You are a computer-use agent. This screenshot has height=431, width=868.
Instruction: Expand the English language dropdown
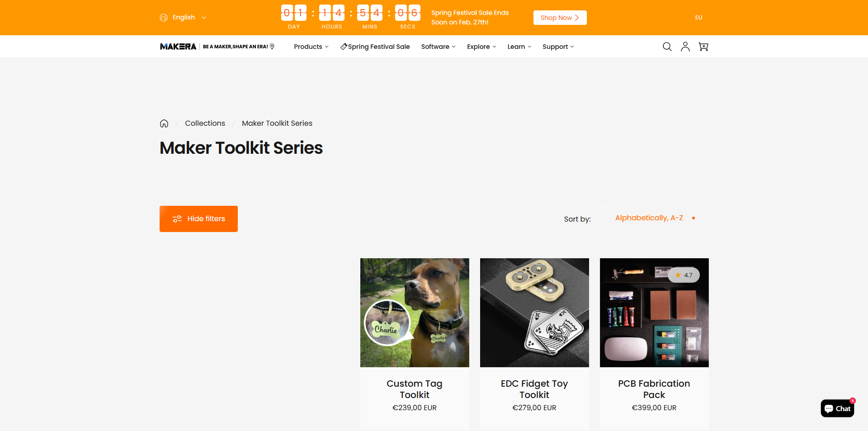pyautogui.click(x=189, y=18)
